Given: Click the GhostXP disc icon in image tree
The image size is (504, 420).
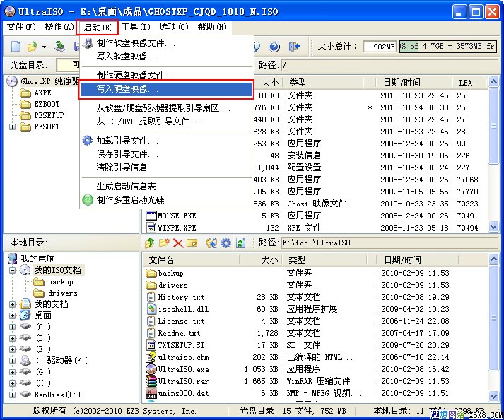Looking at the screenshot, I should (x=12, y=81).
